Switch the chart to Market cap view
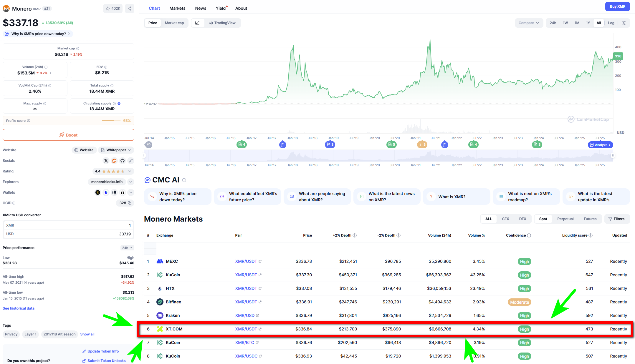Image resolution: width=635 pixels, height=364 pixels. [x=174, y=23]
